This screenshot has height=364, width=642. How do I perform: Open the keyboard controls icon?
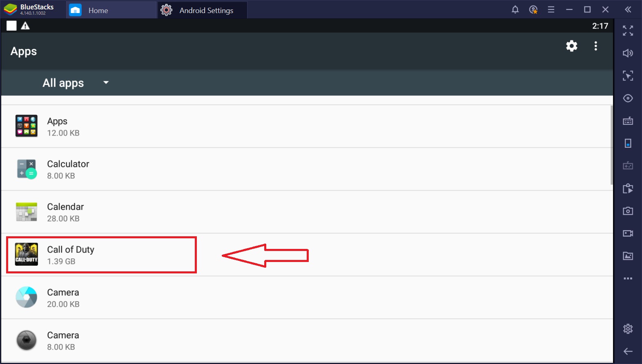628,121
